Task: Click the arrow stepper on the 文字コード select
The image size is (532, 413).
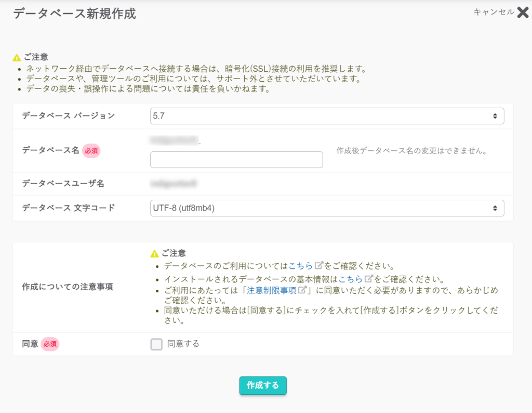Action: 495,208
